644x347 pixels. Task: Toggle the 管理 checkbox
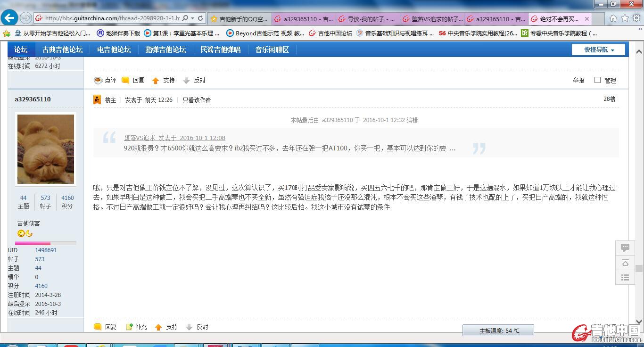[597, 80]
